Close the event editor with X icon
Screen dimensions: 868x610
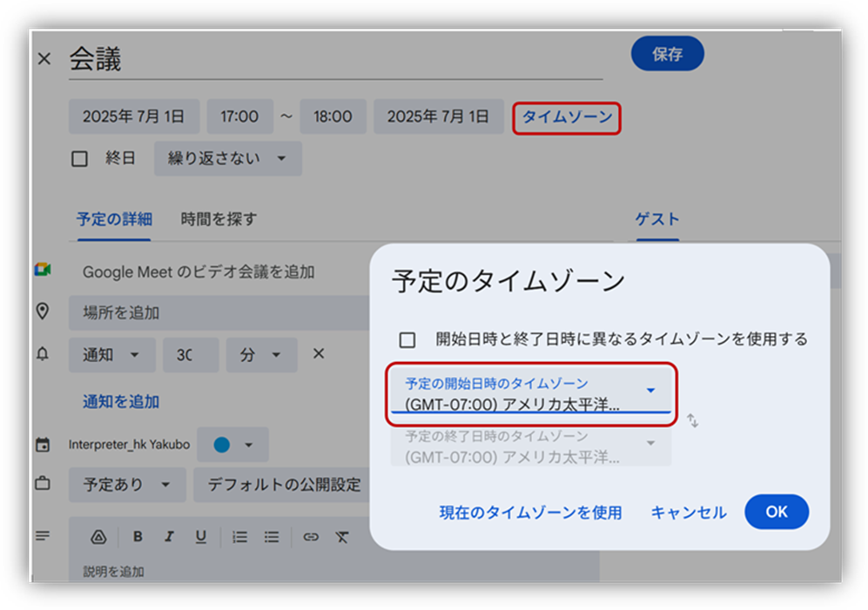[44, 59]
